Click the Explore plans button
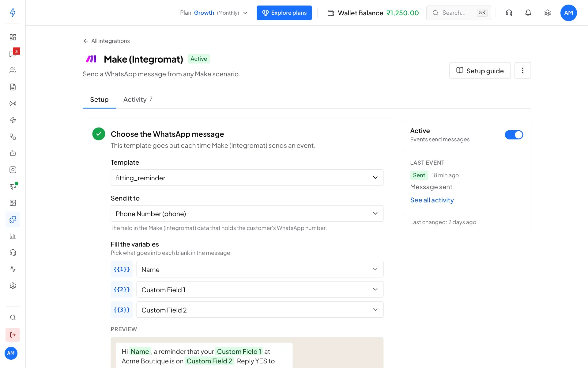Image resolution: width=588 pixels, height=368 pixels. coord(284,13)
